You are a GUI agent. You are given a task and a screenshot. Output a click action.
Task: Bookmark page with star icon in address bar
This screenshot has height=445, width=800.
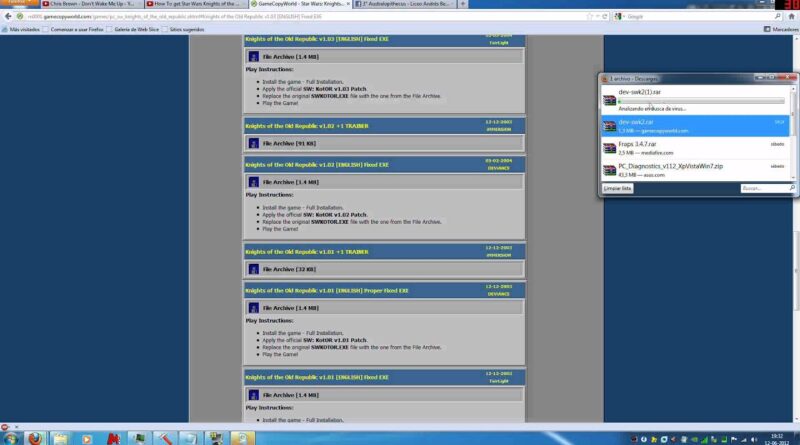590,16
